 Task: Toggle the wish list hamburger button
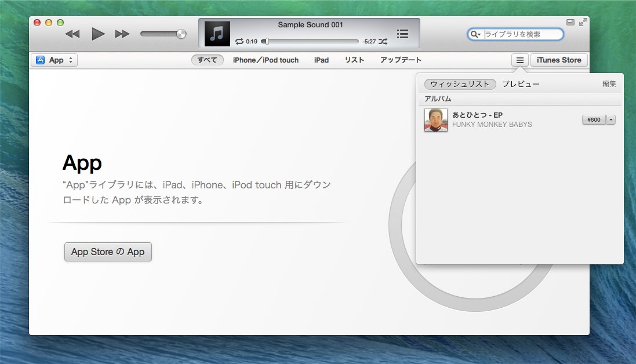pos(519,60)
